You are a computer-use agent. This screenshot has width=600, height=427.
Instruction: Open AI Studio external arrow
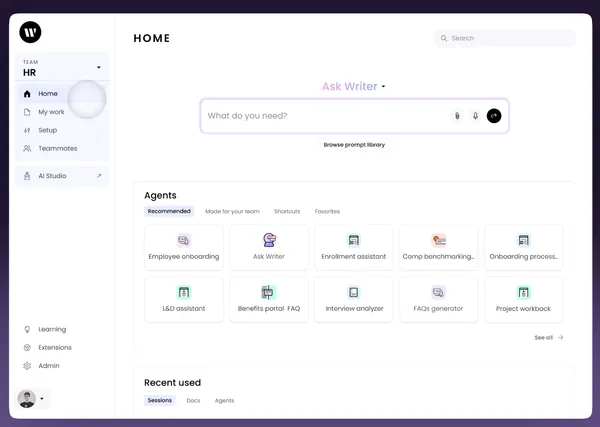click(x=99, y=176)
